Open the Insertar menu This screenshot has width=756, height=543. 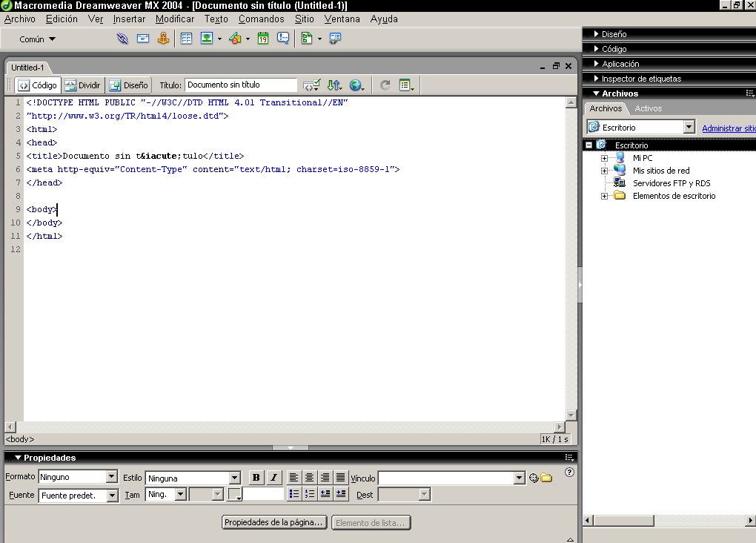[129, 19]
